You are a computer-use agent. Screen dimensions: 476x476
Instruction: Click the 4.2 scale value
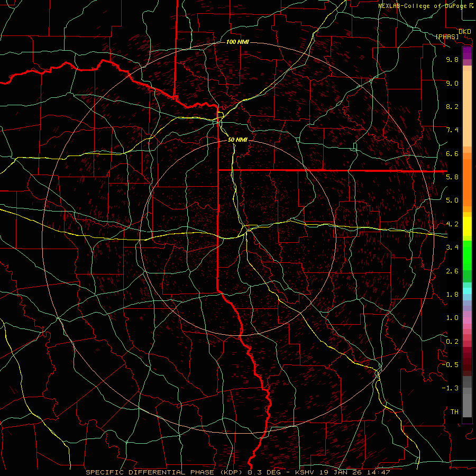[x=452, y=224]
